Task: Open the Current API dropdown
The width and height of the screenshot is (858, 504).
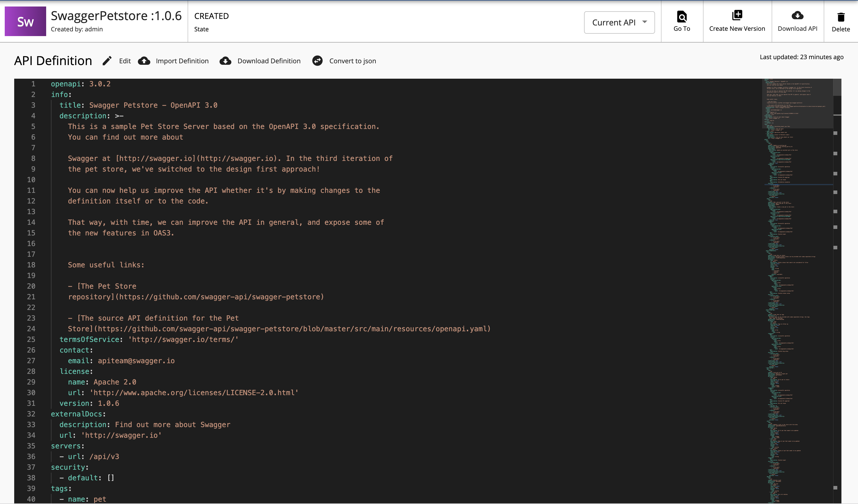Action: (x=619, y=22)
